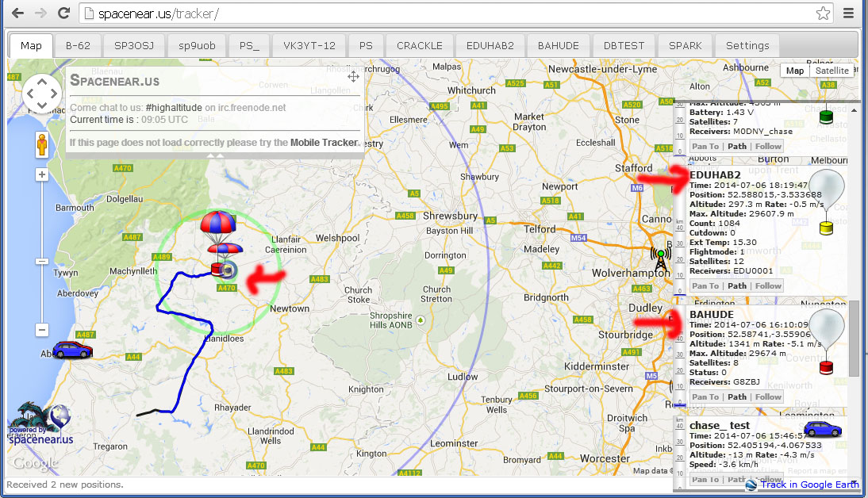The width and height of the screenshot is (868, 498).
Task: Click Track in Google Earth link
Action: click(x=808, y=485)
